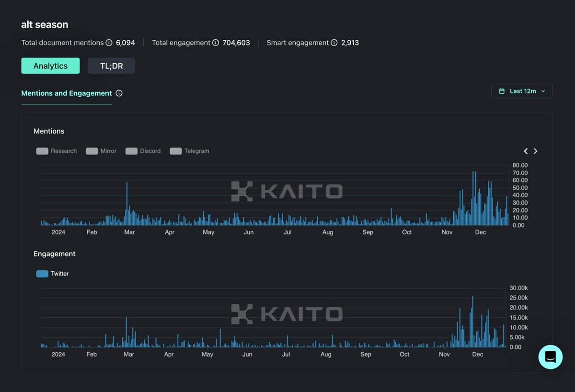The height and width of the screenshot is (392, 575).
Task: Switch to the TL;DR tab
Action: click(111, 66)
